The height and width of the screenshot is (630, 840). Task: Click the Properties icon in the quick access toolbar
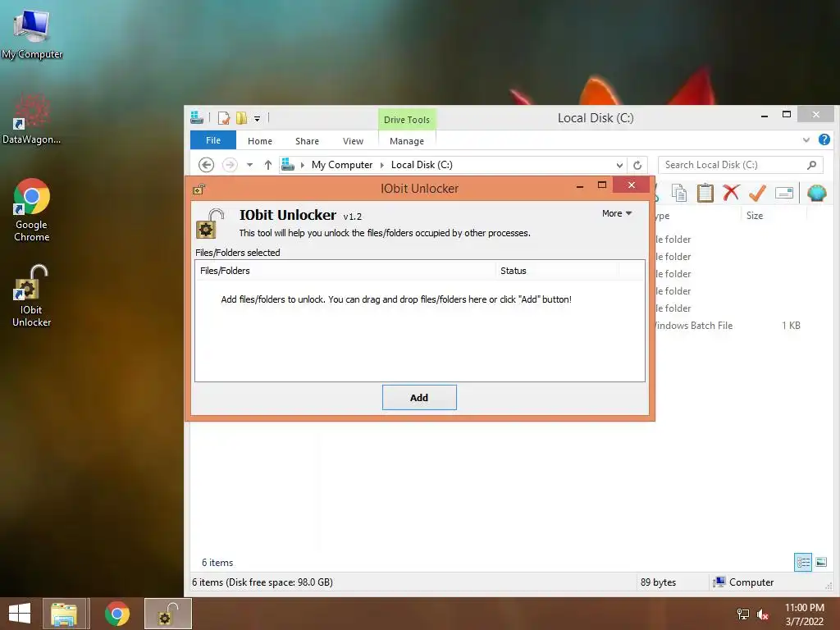tap(224, 118)
